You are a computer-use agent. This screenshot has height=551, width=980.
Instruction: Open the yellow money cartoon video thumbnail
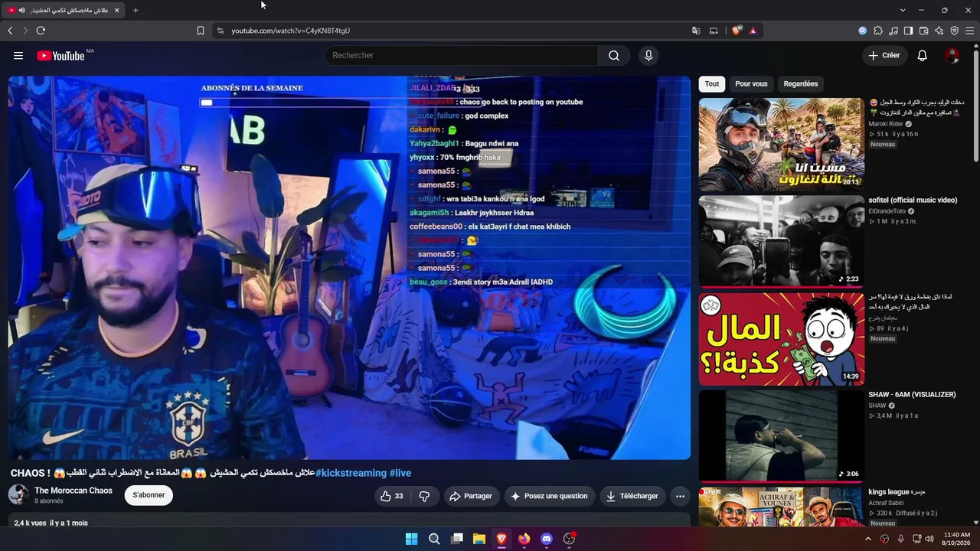pos(781,339)
